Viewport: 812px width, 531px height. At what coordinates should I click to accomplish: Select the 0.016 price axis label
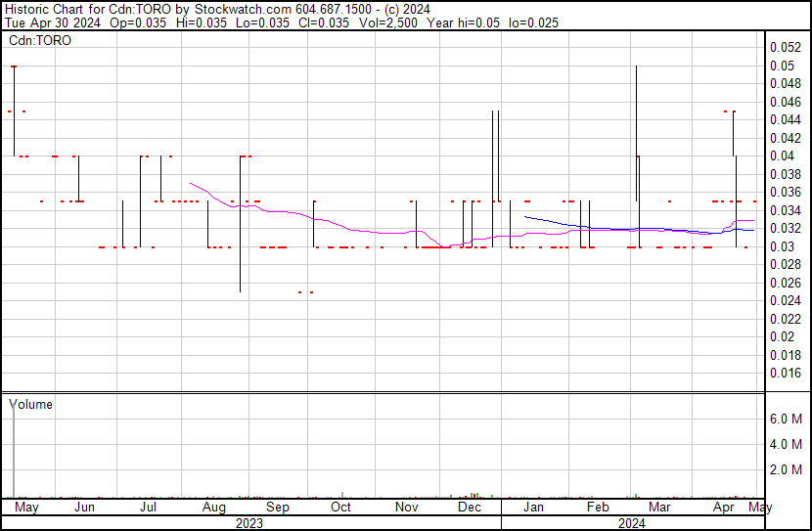pyautogui.click(x=785, y=373)
